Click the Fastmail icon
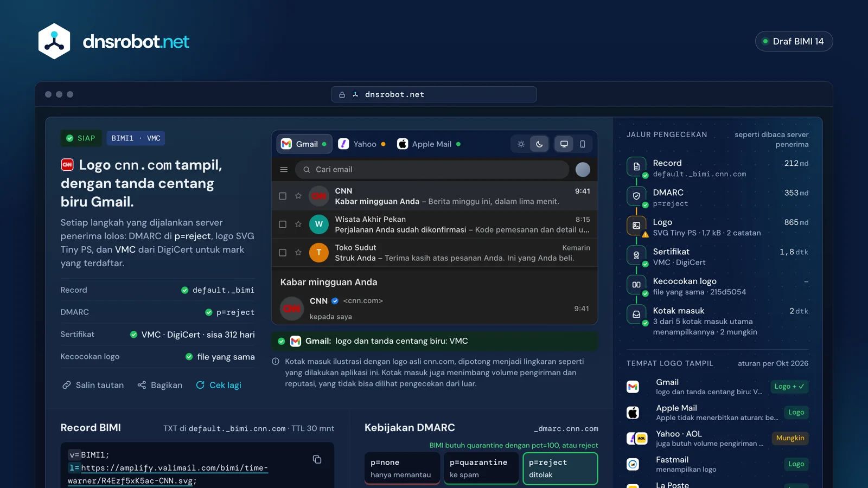The width and height of the screenshot is (868, 488). pos(633,464)
